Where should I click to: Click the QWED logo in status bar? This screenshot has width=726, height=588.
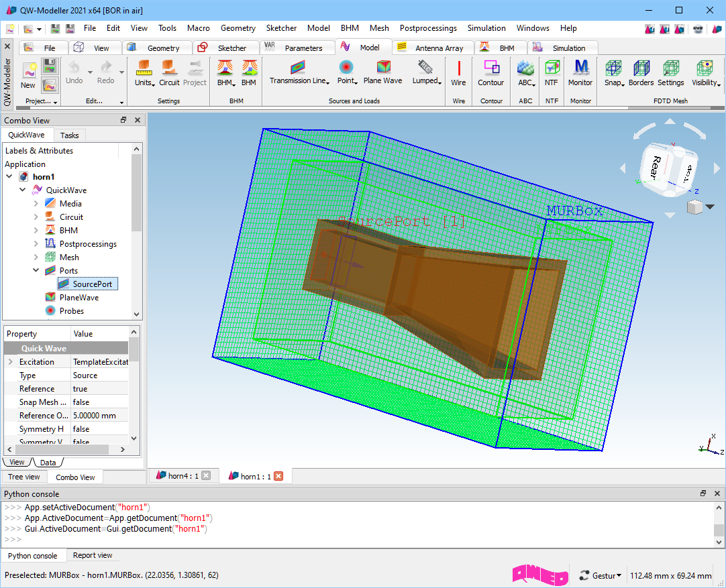coord(540,575)
